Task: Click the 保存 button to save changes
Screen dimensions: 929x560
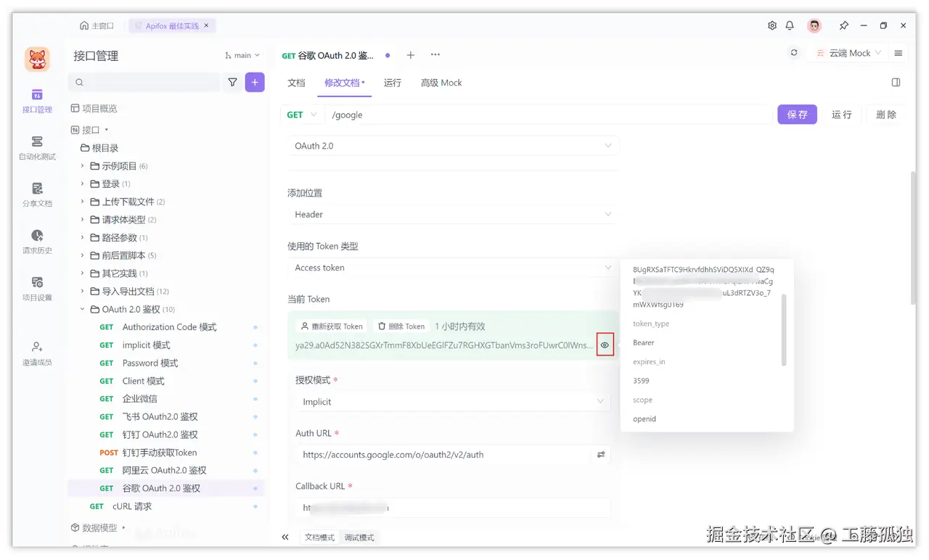Action: pos(797,114)
